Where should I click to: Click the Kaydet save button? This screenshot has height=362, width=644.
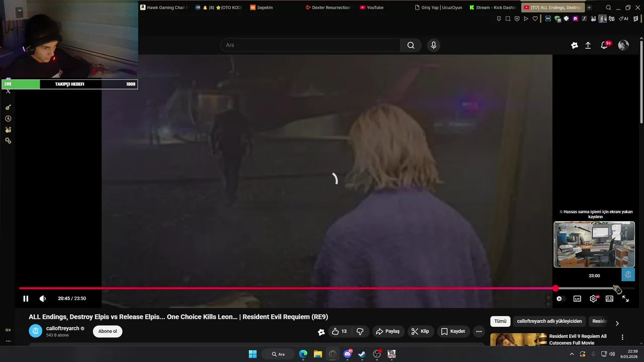click(453, 331)
